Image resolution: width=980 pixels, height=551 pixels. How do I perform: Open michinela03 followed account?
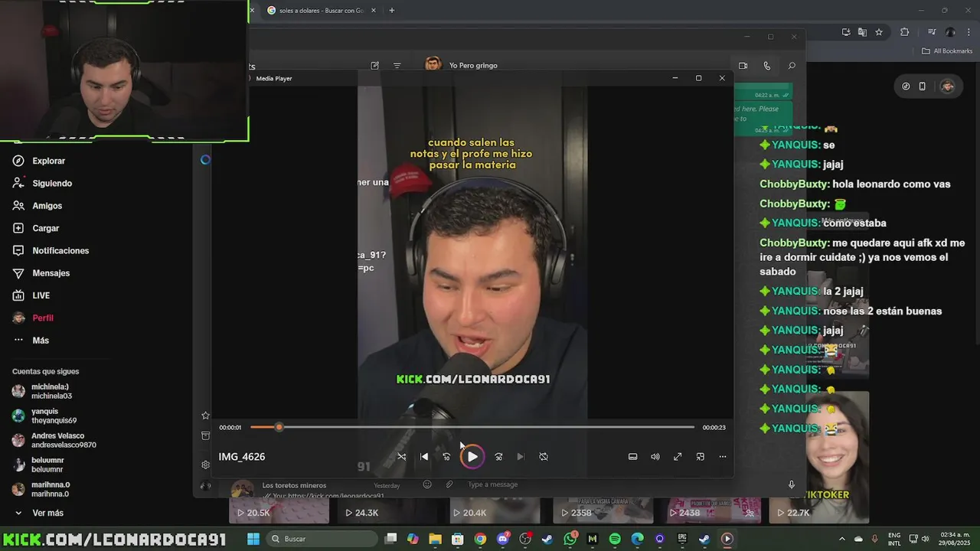coord(51,391)
